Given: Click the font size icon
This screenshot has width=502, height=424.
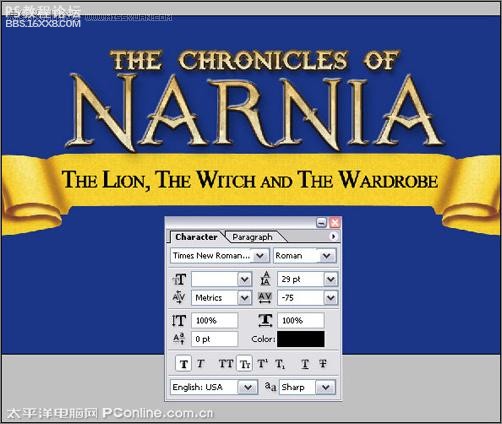Looking at the screenshot, I should 179,279.
